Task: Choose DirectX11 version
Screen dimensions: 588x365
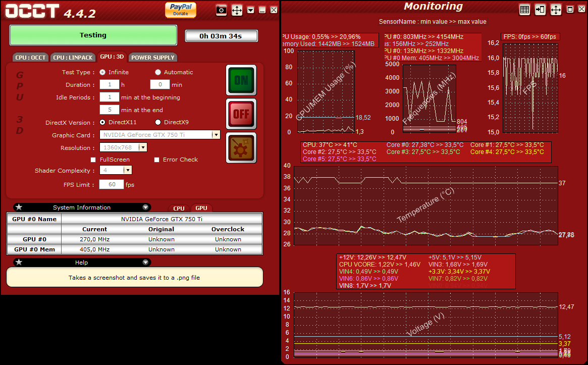Action: (x=102, y=122)
